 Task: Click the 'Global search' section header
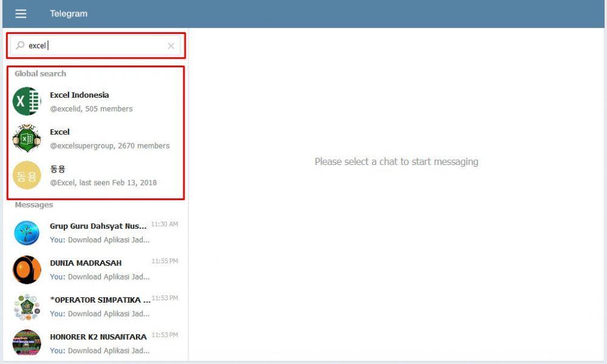tap(40, 73)
